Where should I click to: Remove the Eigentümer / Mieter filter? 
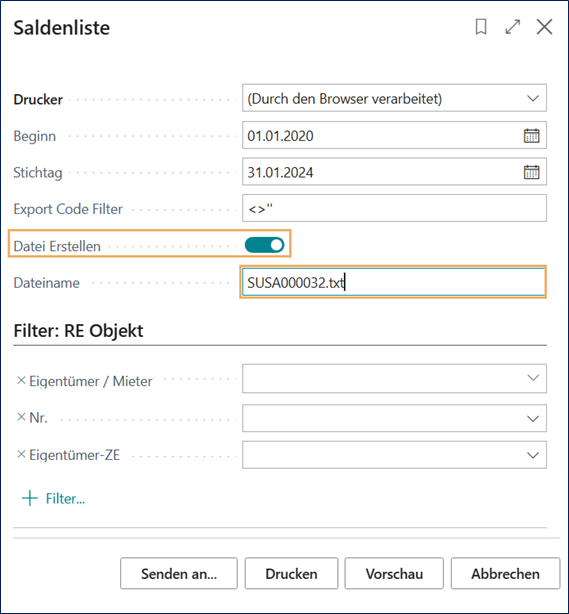(21, 380)
